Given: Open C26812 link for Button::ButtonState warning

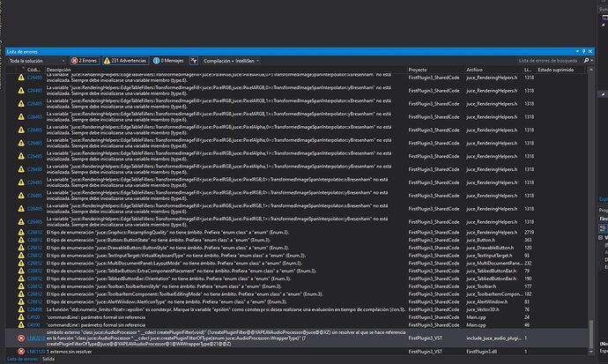Looking at the screenshot, I should click(35, 240).
